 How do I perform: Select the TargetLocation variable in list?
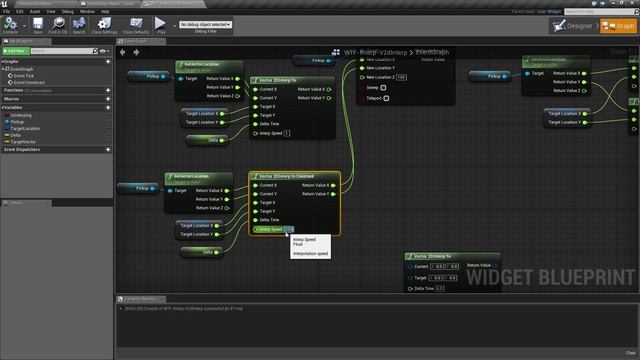tap(25, 129)
